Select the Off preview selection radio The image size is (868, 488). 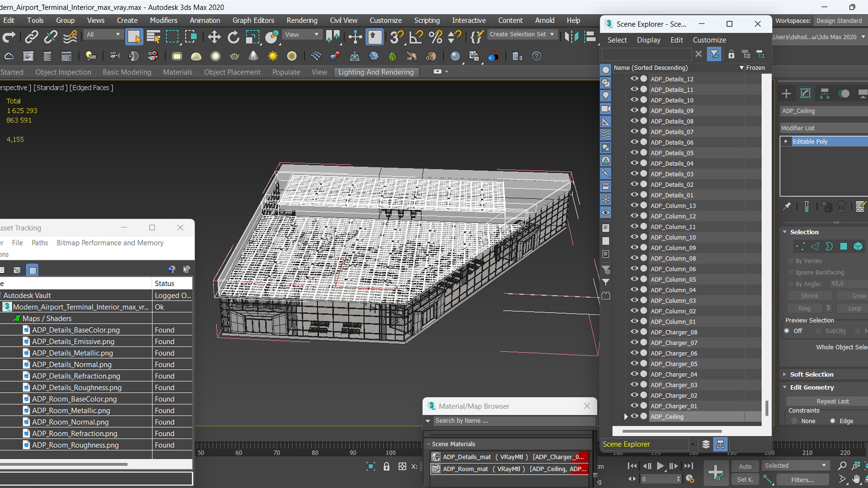point(787,331)
